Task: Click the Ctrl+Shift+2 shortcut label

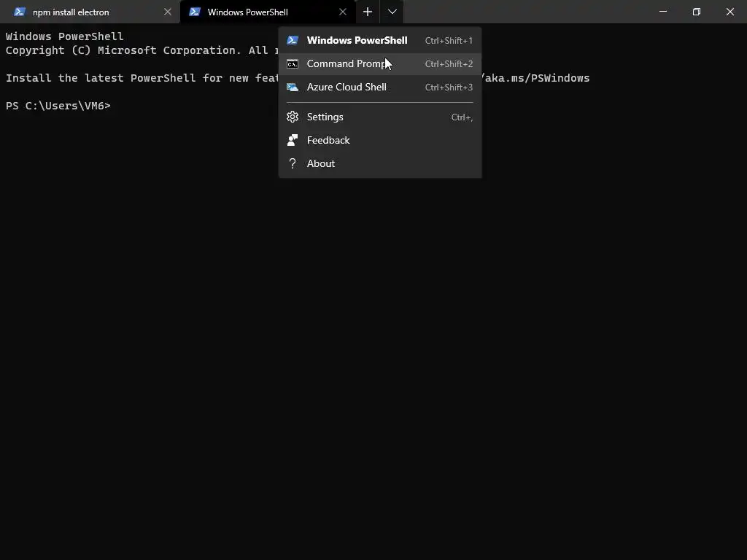Action: point(449,64)
